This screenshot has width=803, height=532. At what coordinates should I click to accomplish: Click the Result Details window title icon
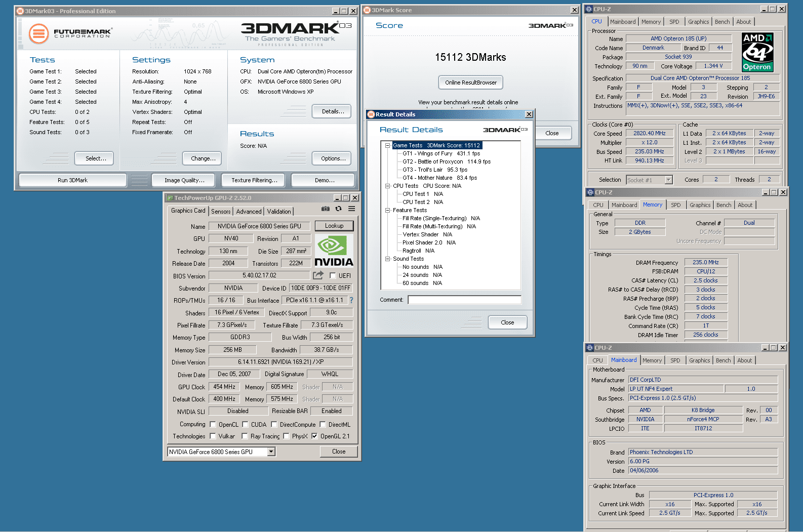pos(371,114)
